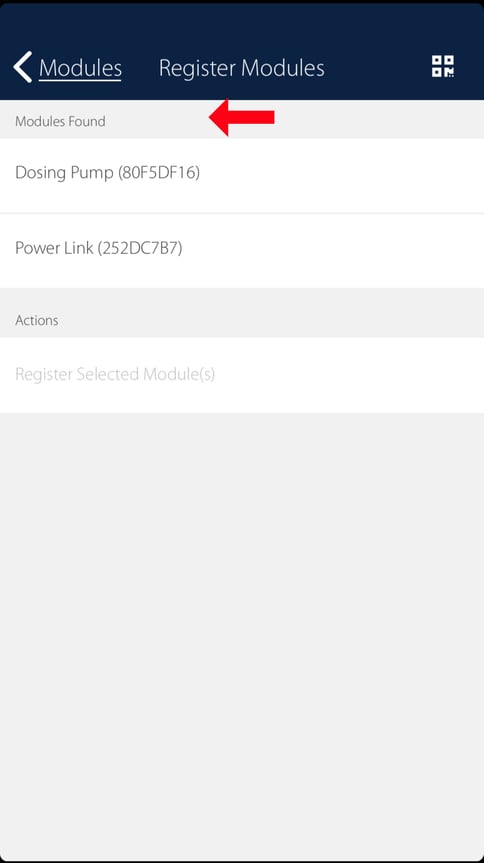Tap the 252DC7B7 serial number text

coord(140,248)
